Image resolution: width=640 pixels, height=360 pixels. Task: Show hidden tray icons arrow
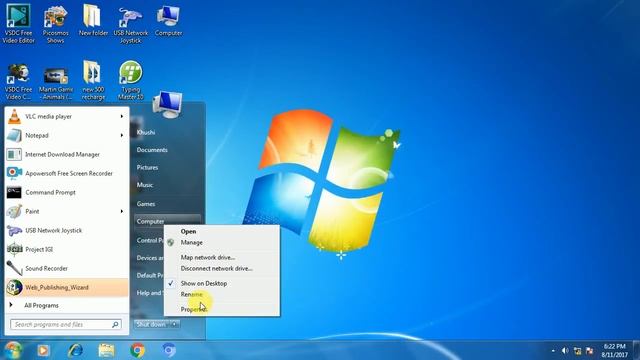tap(553, 351)
